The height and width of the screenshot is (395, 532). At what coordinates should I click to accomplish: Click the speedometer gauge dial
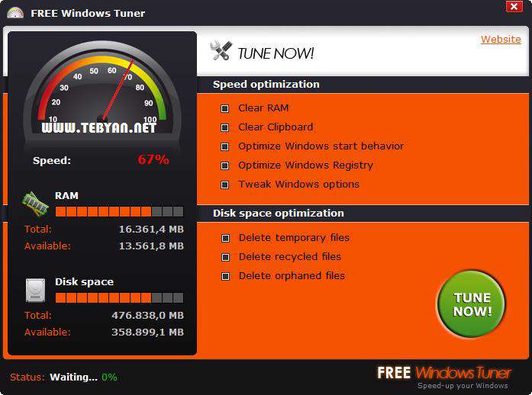(102, 92)
